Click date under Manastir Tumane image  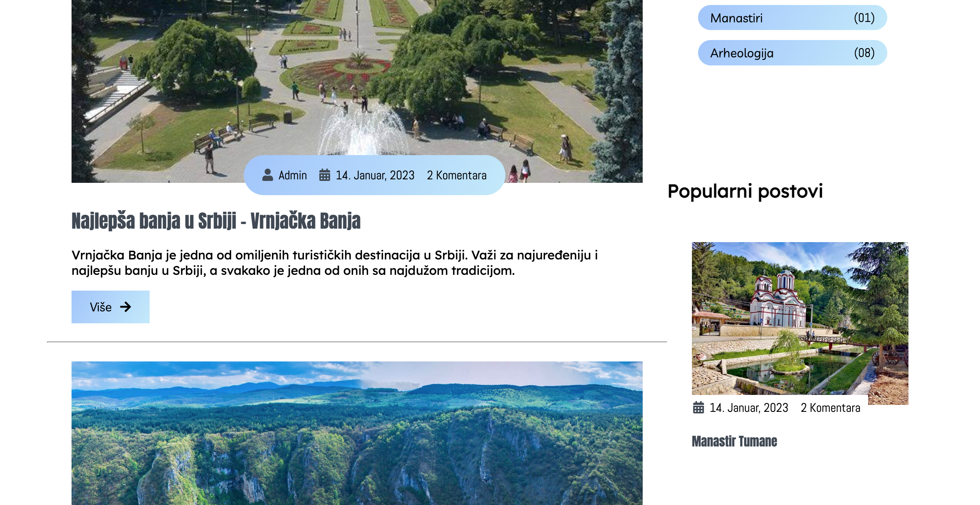point(749,408)
